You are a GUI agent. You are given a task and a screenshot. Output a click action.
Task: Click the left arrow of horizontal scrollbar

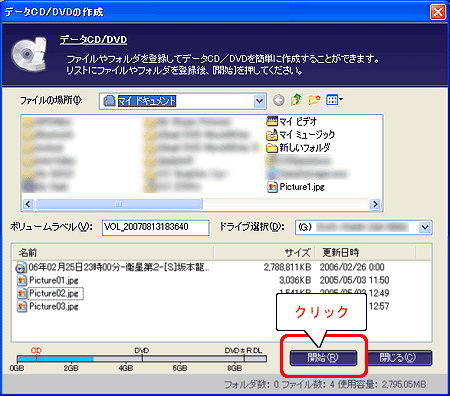28,204
